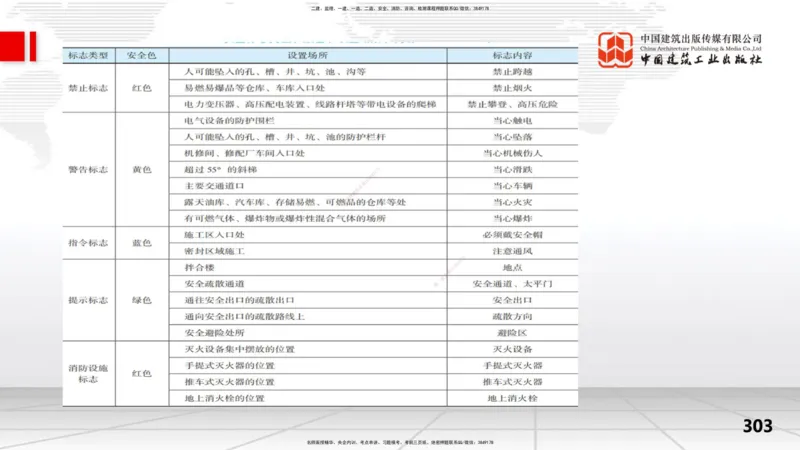Select the 通向安全出口的疏散路线上 cell

[308, 316]
